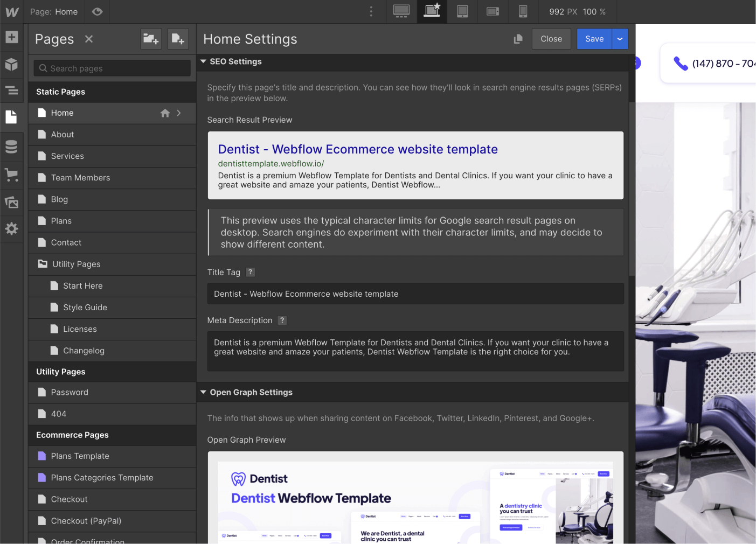This screenshot has width=756, height=544.
Task: Open the Navigator panel
Action: (x=11, y=91)
